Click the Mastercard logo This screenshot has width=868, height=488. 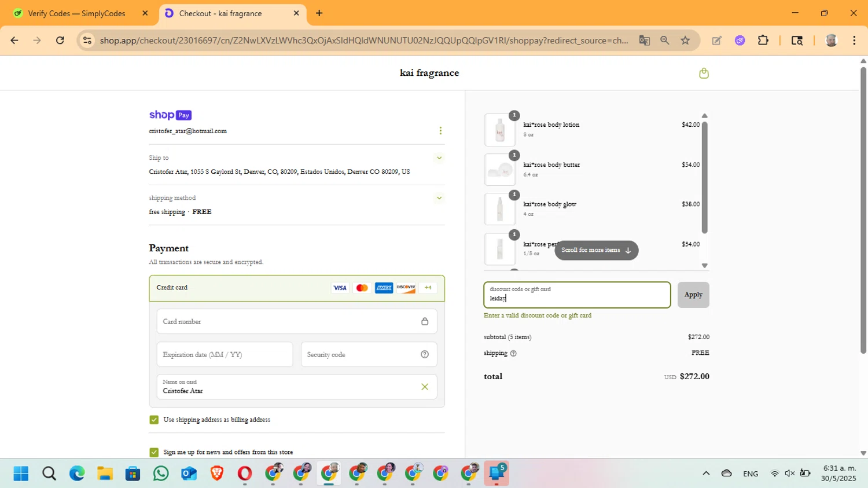pos(362,288)
